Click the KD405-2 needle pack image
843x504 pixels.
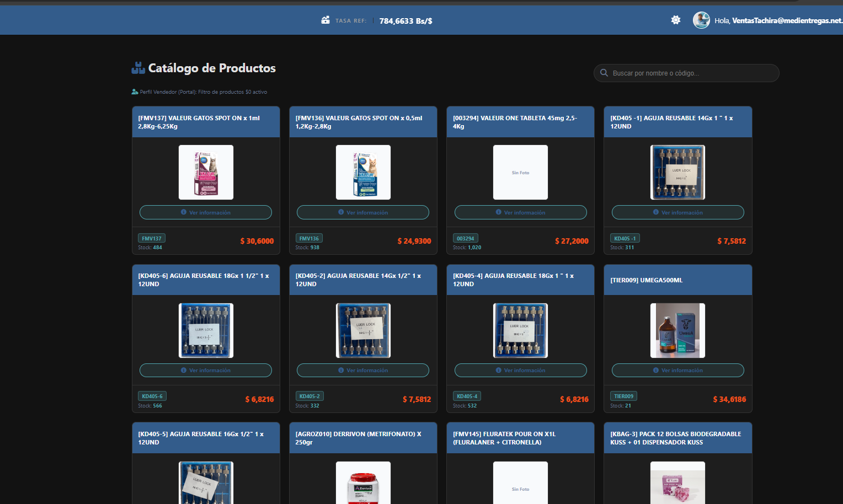coord(363,330)
